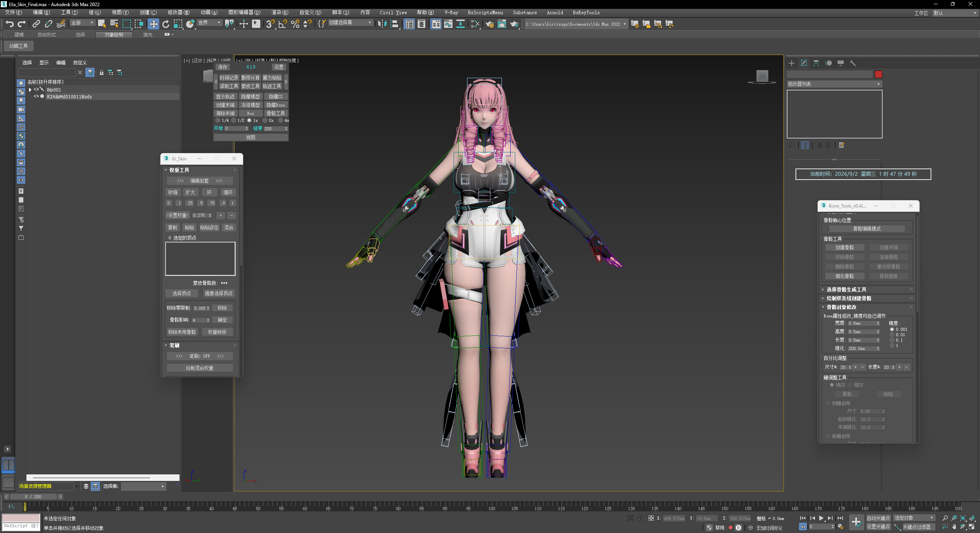Open the 创建选择集 named selection dropdown

350,23
